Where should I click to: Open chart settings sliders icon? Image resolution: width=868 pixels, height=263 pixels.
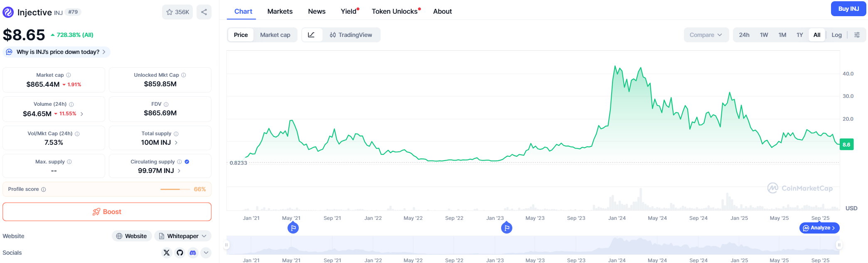pos(857,35)
